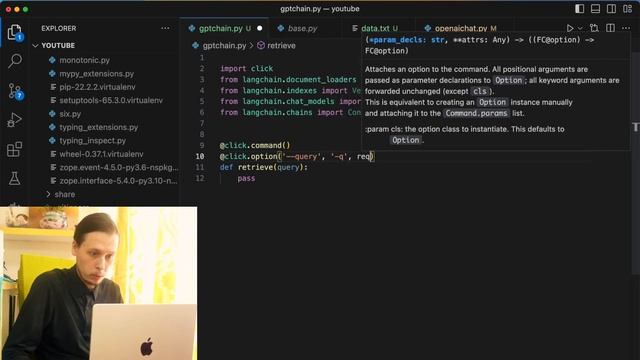Open the Extensions view

[14, 149]
